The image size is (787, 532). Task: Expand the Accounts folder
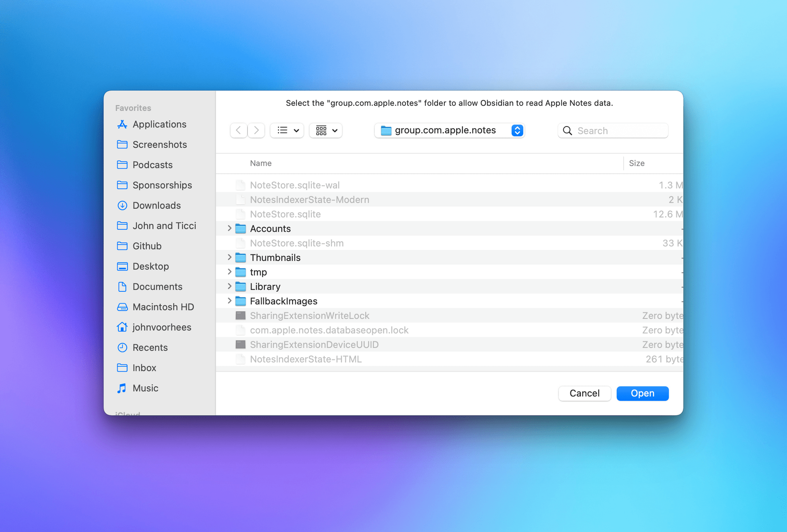pyautogui.click(x=231, y=228)
